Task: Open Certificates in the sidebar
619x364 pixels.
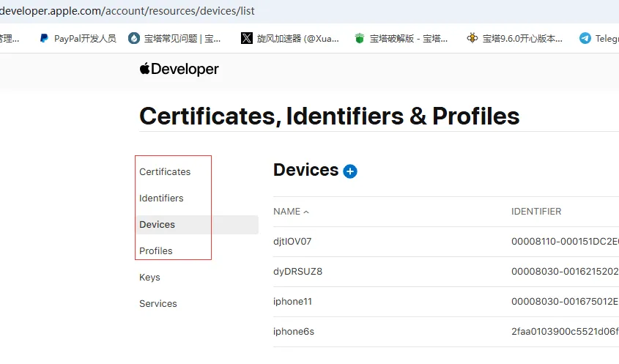Action: (165, 171)
